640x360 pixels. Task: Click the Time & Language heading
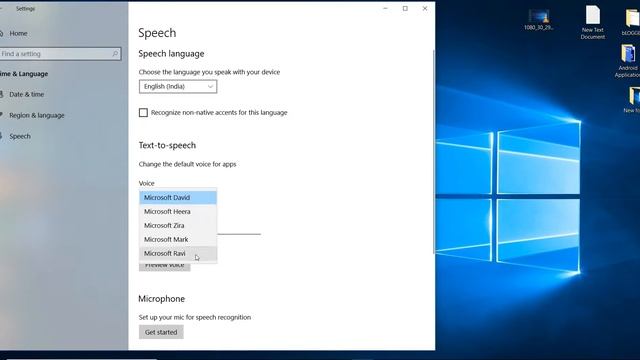[x=24, y=74]
